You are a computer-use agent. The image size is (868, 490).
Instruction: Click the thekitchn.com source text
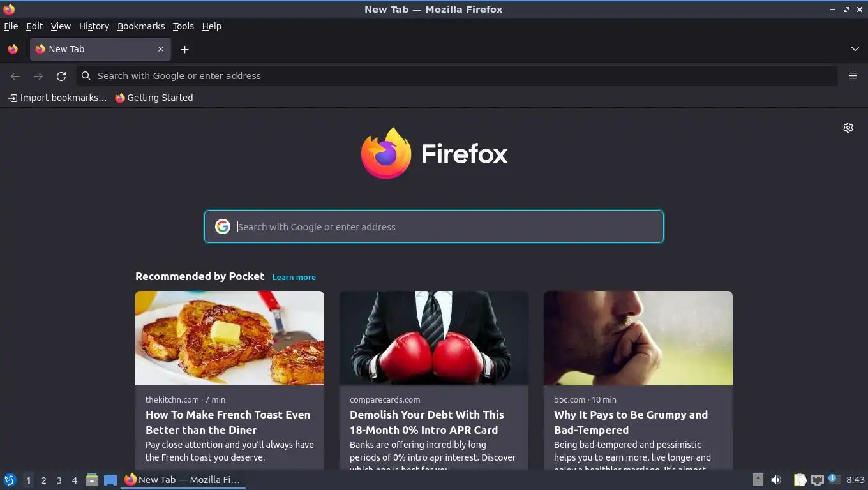point(172,399)
